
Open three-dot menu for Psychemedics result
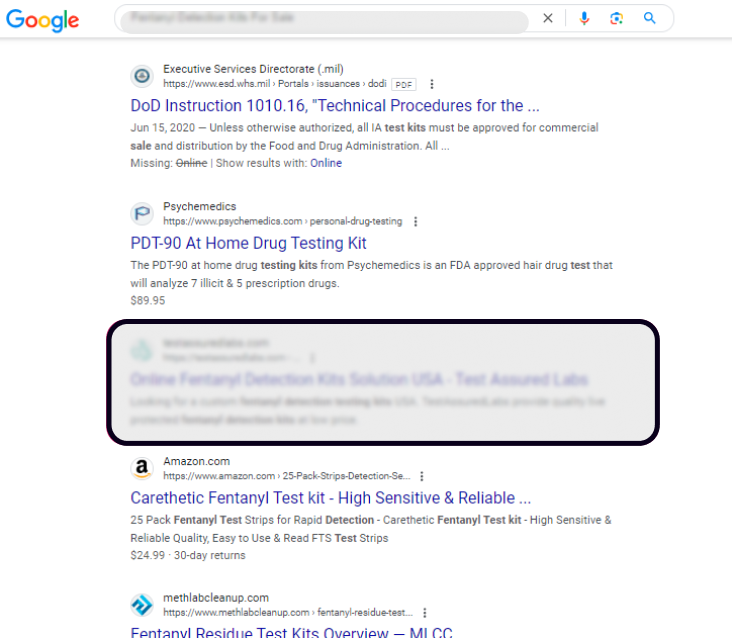point(416,221)
